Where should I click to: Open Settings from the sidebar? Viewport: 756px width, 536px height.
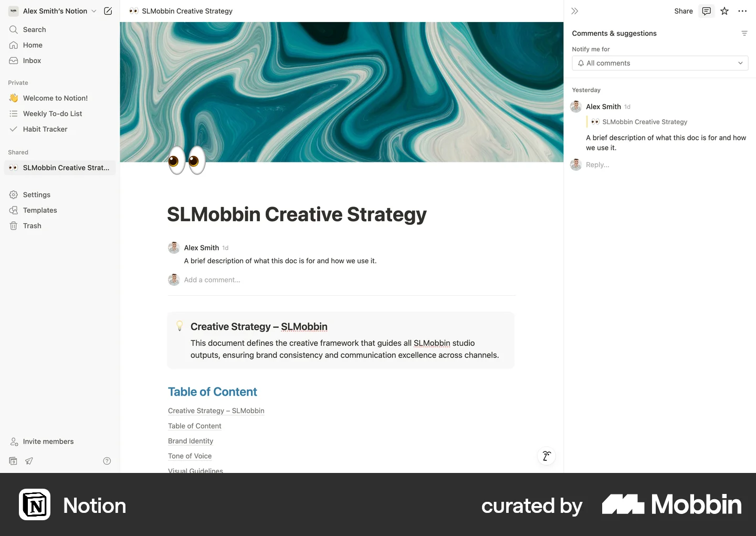[60, 194]
